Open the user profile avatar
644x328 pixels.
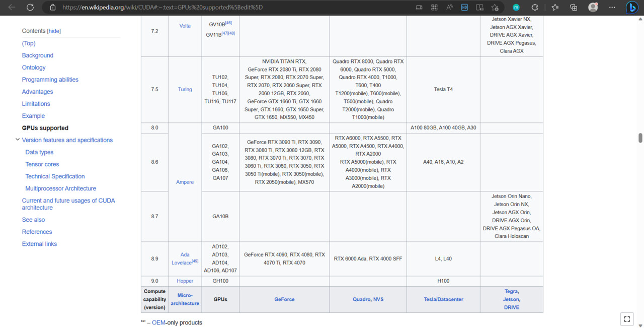pos(593,8)
